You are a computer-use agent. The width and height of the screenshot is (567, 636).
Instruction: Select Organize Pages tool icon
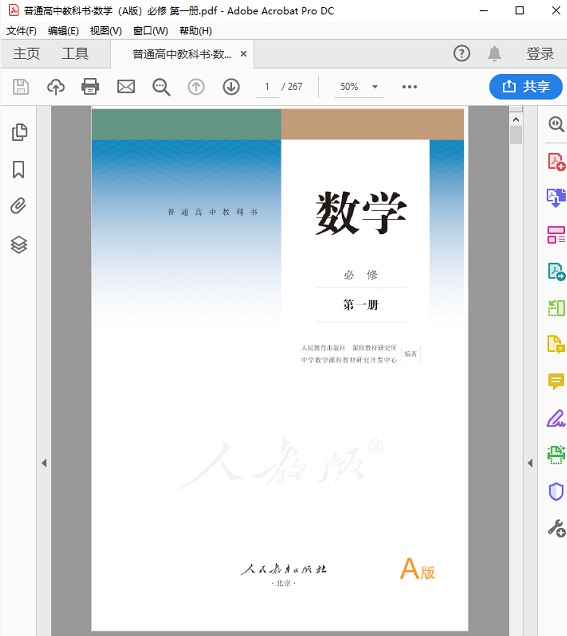tap(556, 235)
